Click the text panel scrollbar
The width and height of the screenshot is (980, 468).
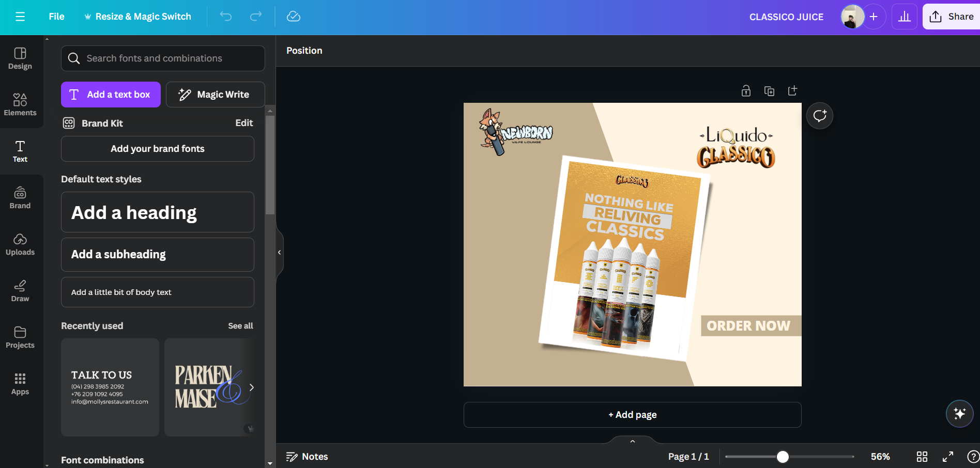point(270,165)
